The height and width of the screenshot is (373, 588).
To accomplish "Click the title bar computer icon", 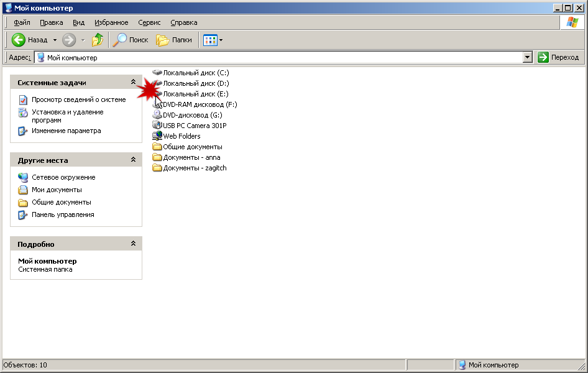I will tap(9, 8).
